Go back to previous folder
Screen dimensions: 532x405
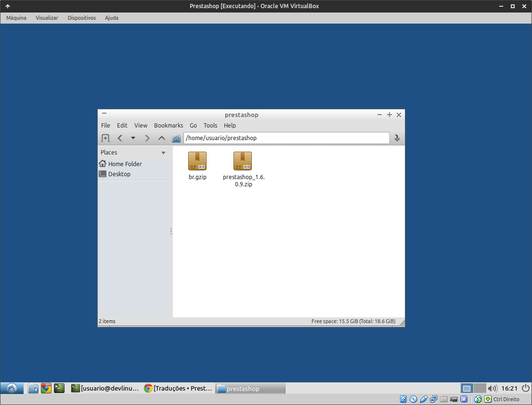click(120, 138)
